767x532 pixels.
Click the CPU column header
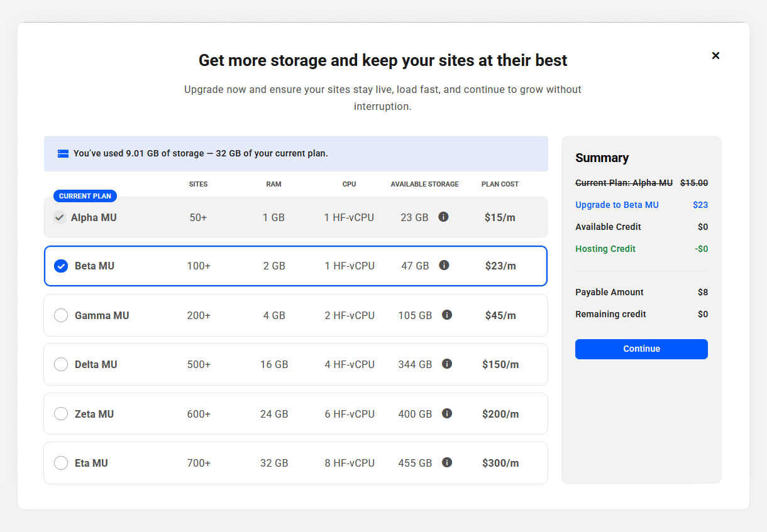[x=349, y=184]
